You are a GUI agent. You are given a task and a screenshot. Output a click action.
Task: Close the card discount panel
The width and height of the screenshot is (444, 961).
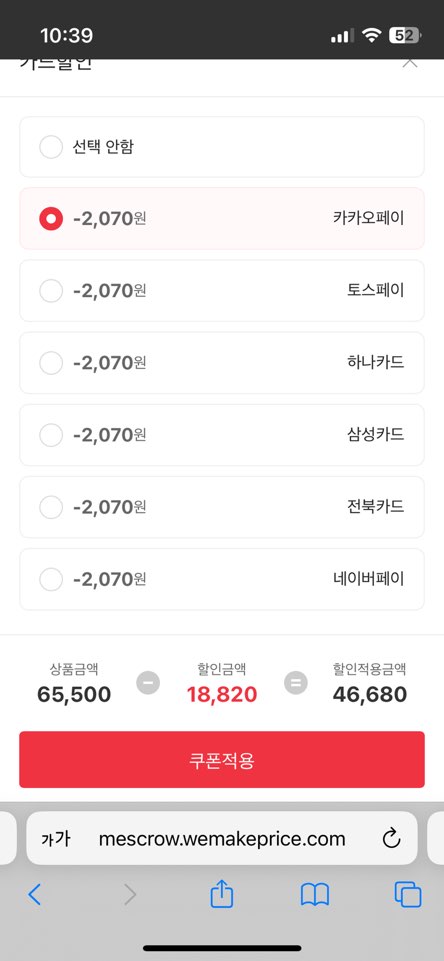click(410, 62)
